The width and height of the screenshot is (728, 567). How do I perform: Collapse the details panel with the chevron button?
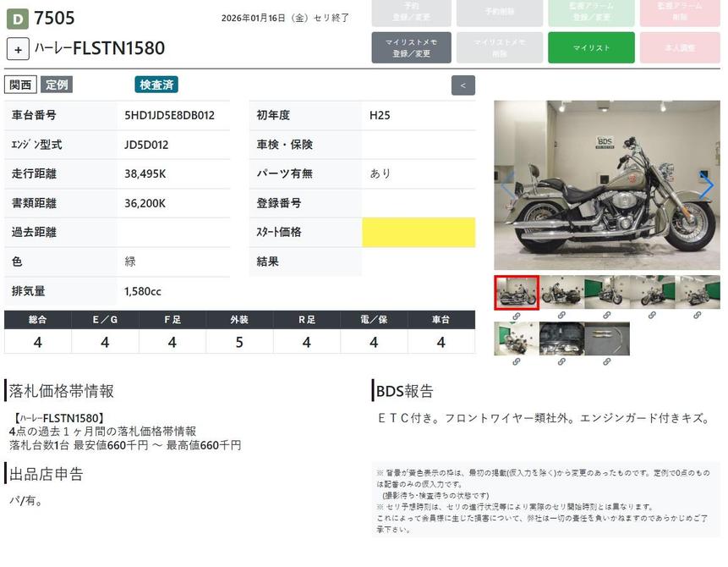click(463, 85)
